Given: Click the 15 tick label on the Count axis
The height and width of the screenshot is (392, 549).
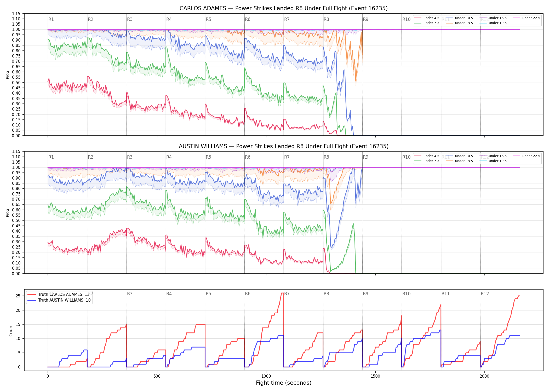Looking at the screenshot, I should (18, 324).
